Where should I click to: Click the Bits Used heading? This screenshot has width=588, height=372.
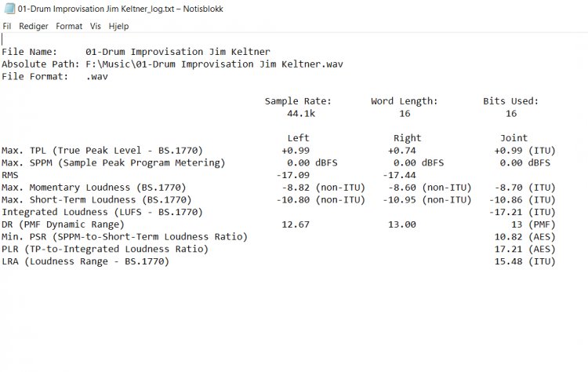[510, 101]
